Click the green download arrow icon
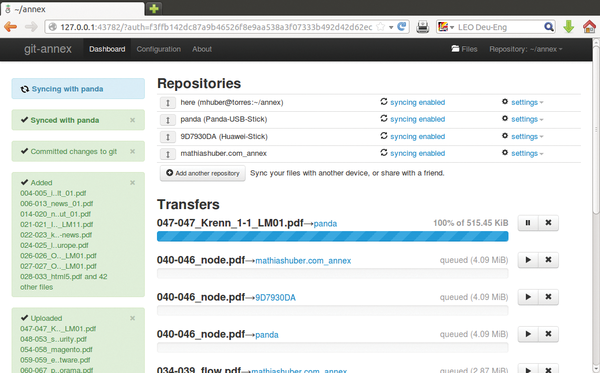Image resolution: width=600 pixels, height=373 pixels. point(569,27)
